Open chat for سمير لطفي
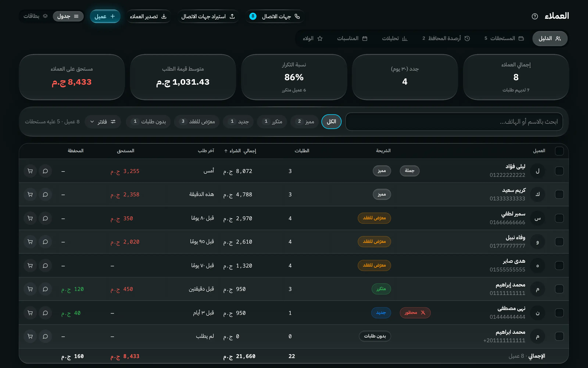The height and width of the screenshot is (368, 588). coord(45,218)
